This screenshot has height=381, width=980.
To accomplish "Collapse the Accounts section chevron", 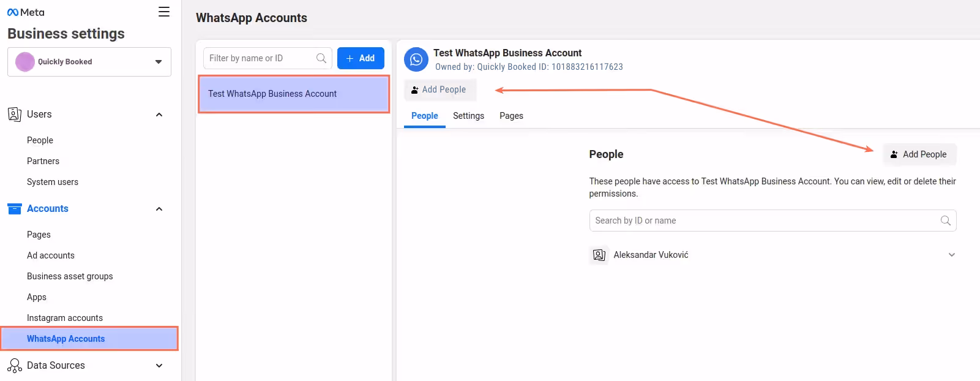I will click(159, 209).
